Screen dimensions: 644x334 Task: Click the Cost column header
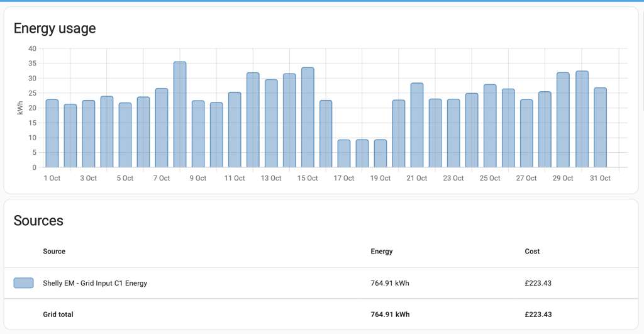point(532,252)
